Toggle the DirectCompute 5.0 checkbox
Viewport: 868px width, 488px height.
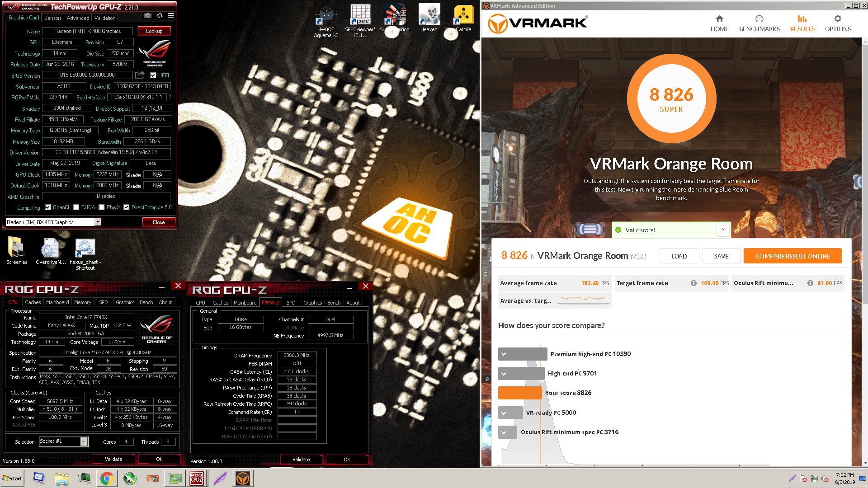[x=127, y=207]
